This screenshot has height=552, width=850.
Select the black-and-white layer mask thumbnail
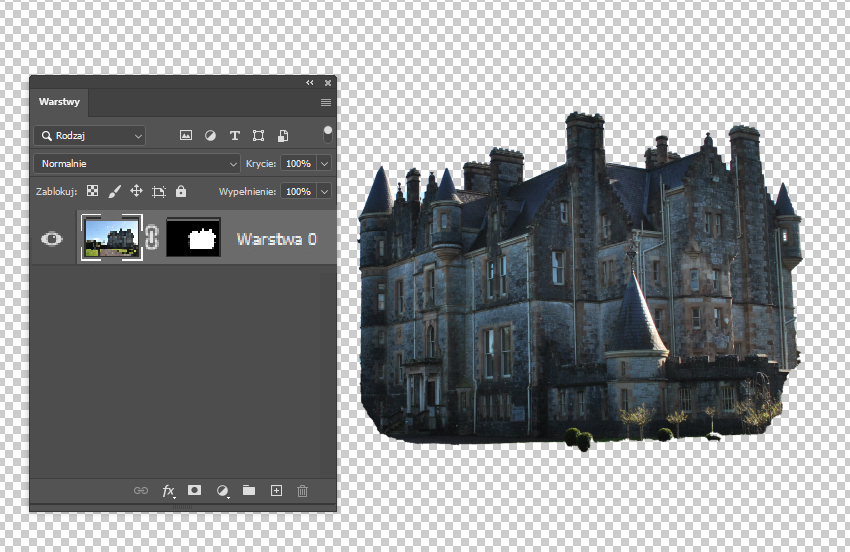click(193, 238)
